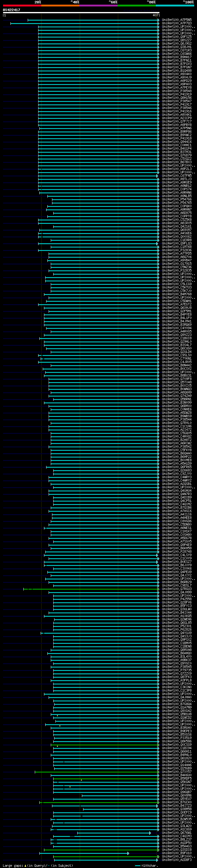Click the UniRef100_B7GCK0 label
The height and width of the screenshot is (868, 197).
pyautogui.click(x=177, y=802)
